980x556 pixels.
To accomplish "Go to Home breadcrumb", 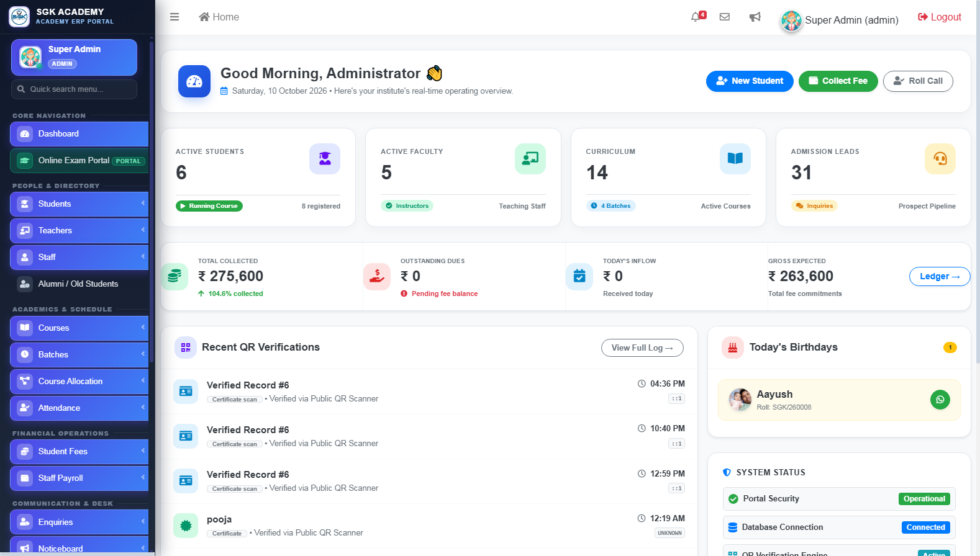I will [x=219, y=17].
